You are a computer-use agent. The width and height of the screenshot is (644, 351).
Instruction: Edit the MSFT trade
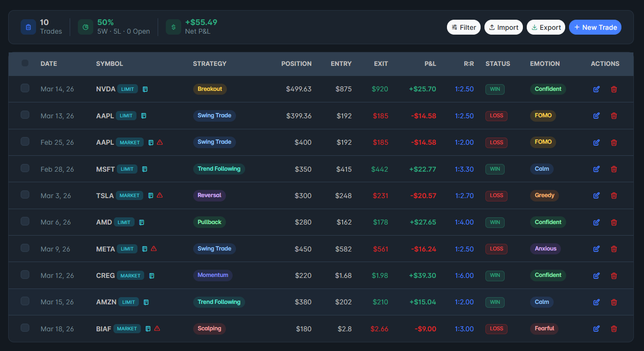tap(596, 169)
